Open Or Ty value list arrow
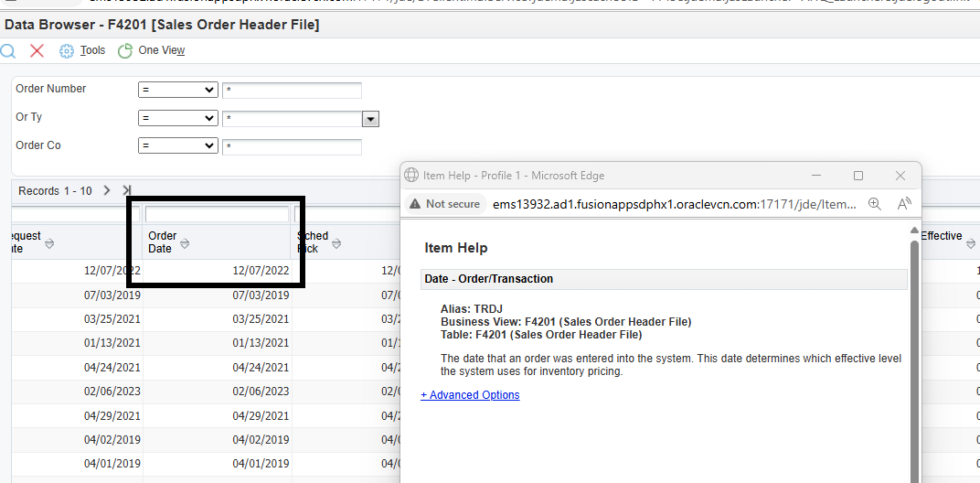The image size is (980, 483). [x=370, y=119]
